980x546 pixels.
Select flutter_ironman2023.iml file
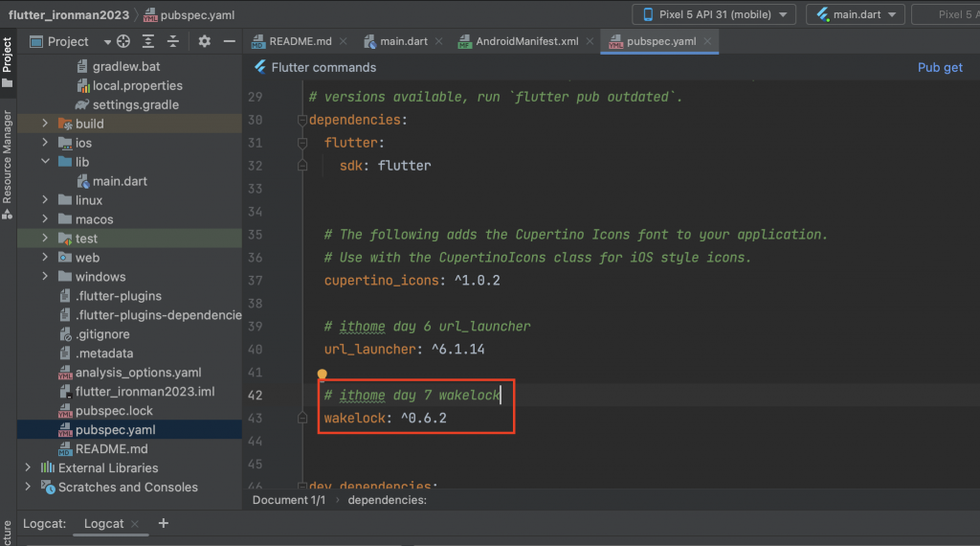point(145,392)
